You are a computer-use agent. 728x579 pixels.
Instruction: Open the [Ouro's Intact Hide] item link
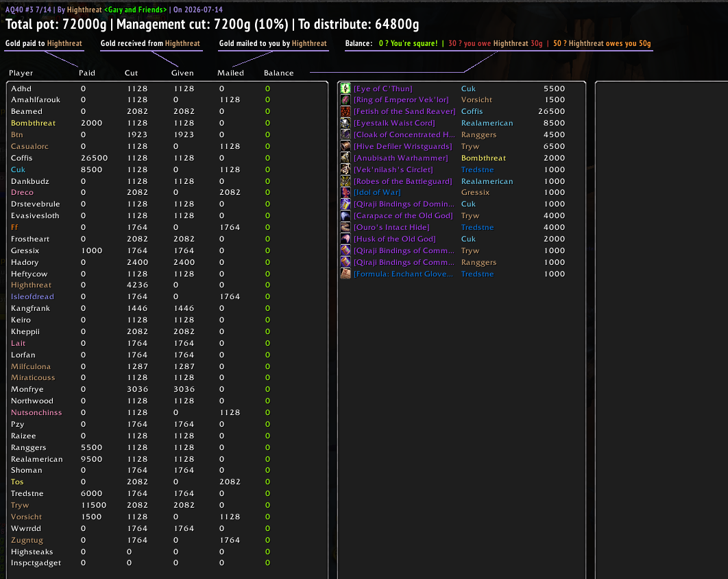pos(391,227)
